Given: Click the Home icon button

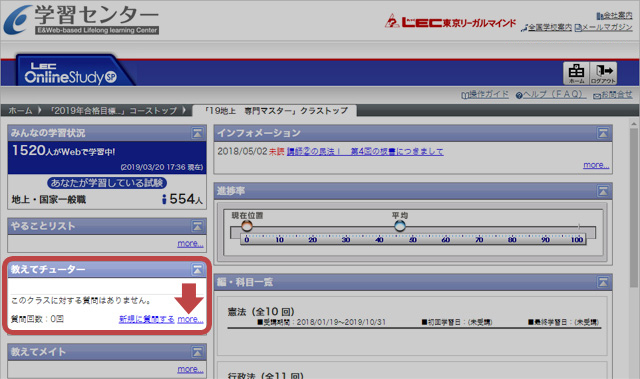Looking at the screenshot, I should pos(576,73).
